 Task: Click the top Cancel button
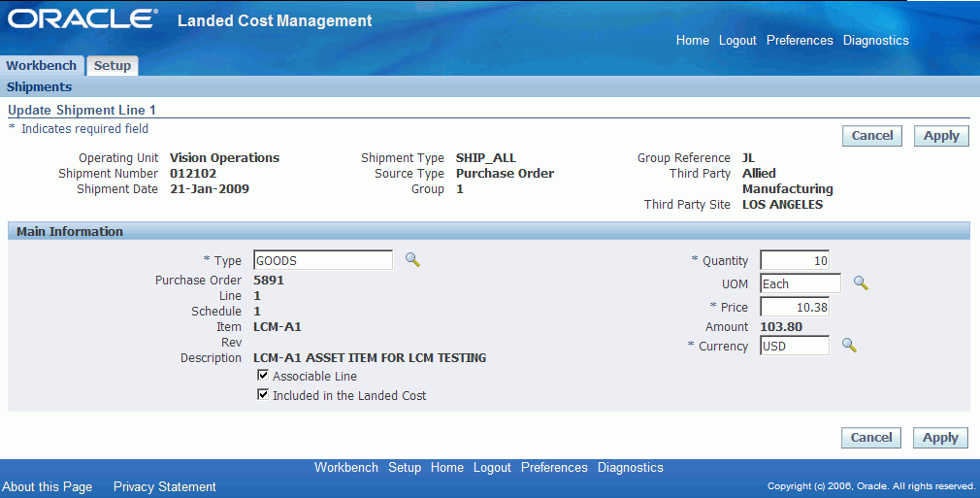pyautogui.click(x=872, y=136)
